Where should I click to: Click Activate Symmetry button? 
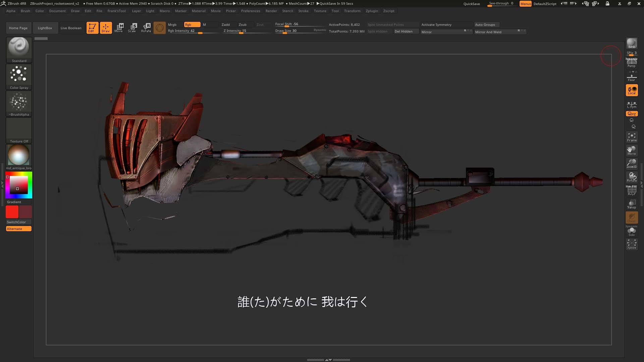click(446, 24)
